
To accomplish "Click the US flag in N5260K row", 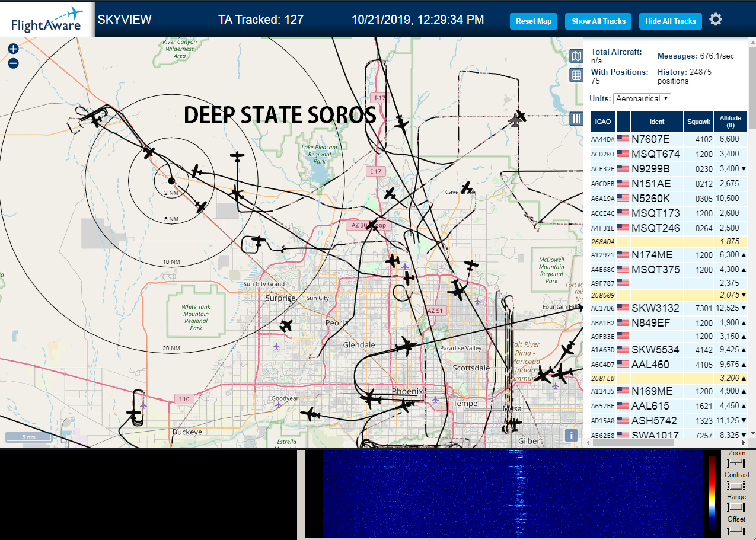I will click(623, 198).
